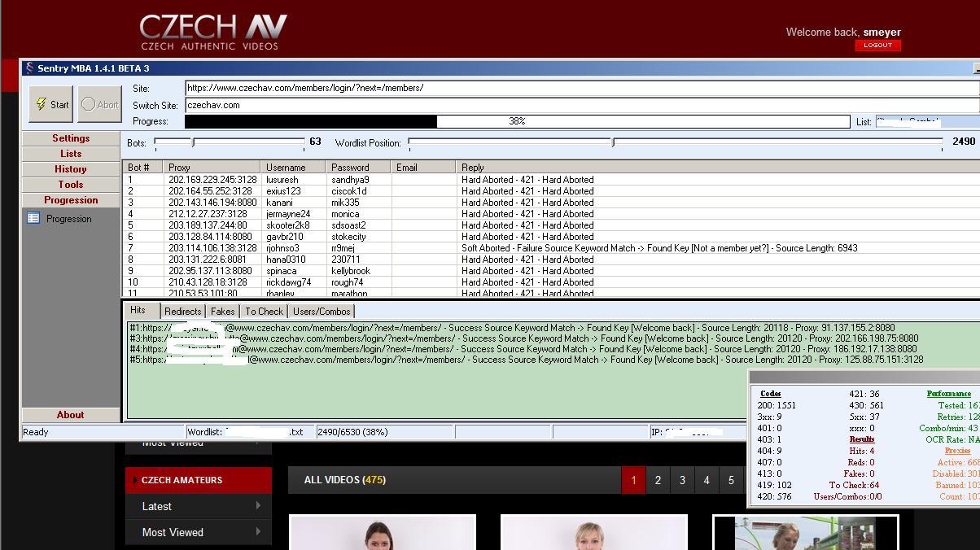Click the CZECH AV logo on the website
This screenshot has width=980, height=550.
click(213, 33)
